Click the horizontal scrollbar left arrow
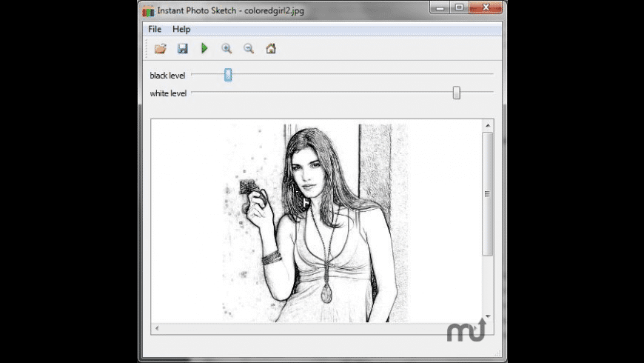This screenshot has width=644, height=363. pyautogui.click(x=157, y=328)
